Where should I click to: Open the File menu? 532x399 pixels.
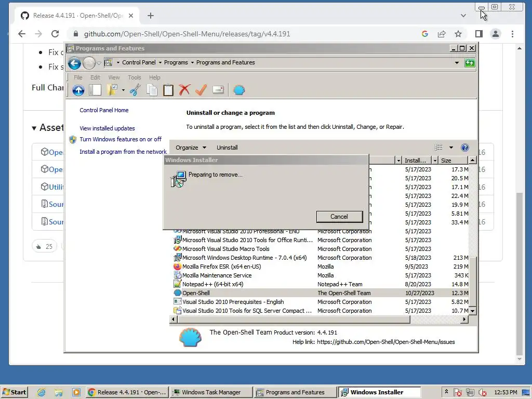pos(78,77)
